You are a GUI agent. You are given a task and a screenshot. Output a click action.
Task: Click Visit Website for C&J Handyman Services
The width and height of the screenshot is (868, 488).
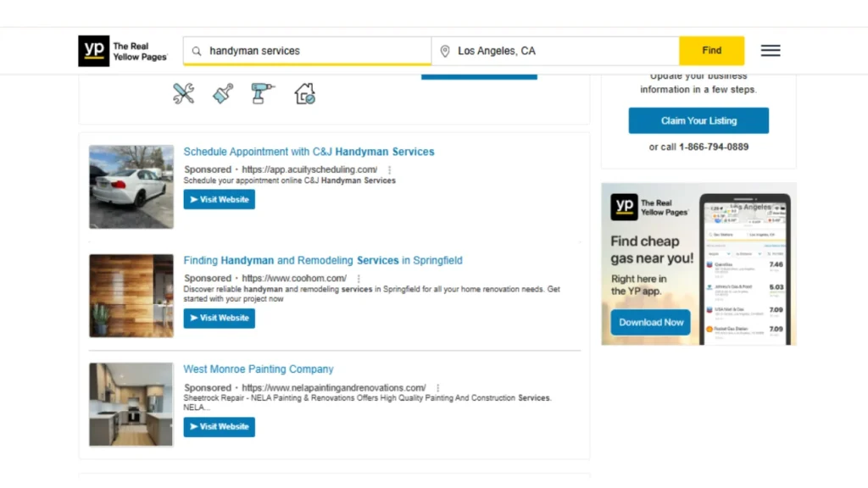click(x=219, y=199)
